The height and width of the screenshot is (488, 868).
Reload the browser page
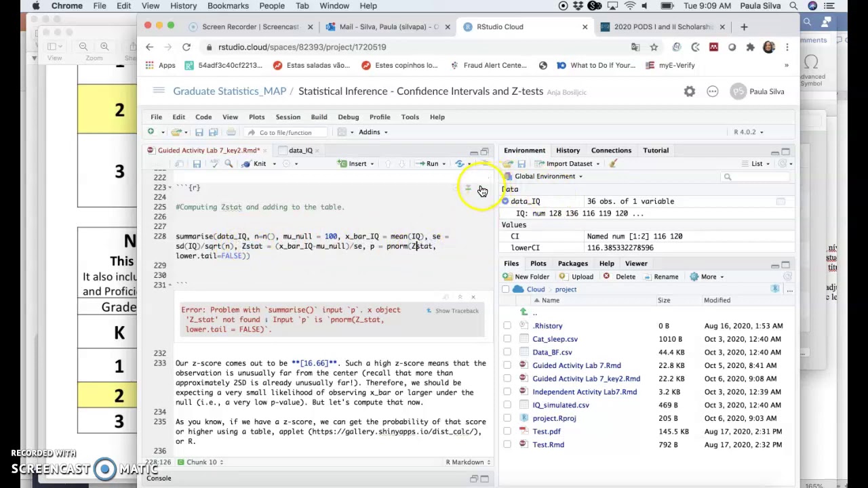coord(186,47)
